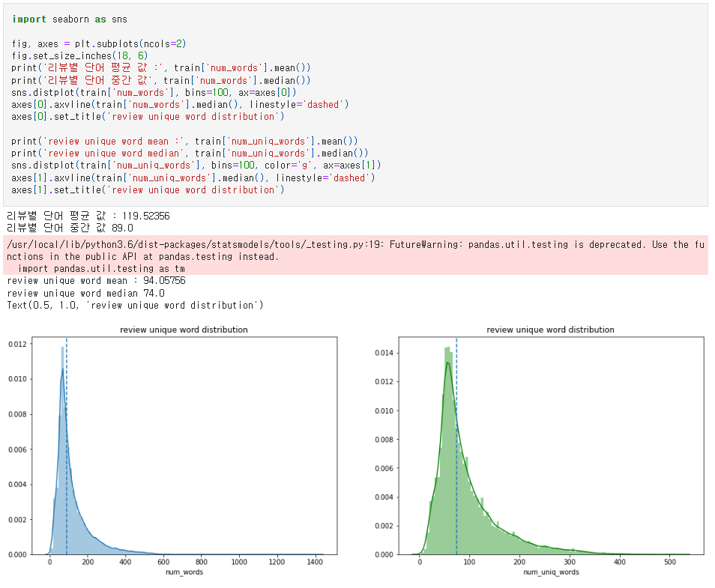
Task: Click the distplot line with color='g'
Action: (196, 165)
